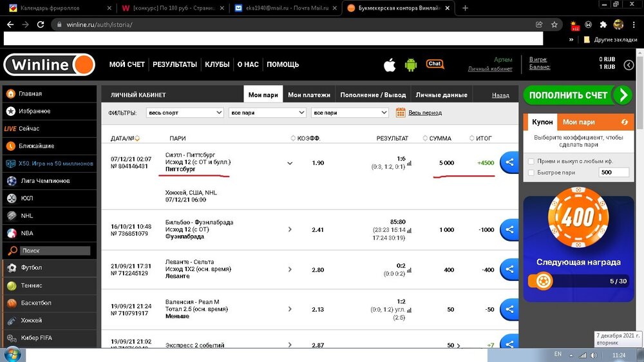Share the Сиэтл - Питтсбург bet
Viewport: 644px width, 362px height.
tap(509, 162)
